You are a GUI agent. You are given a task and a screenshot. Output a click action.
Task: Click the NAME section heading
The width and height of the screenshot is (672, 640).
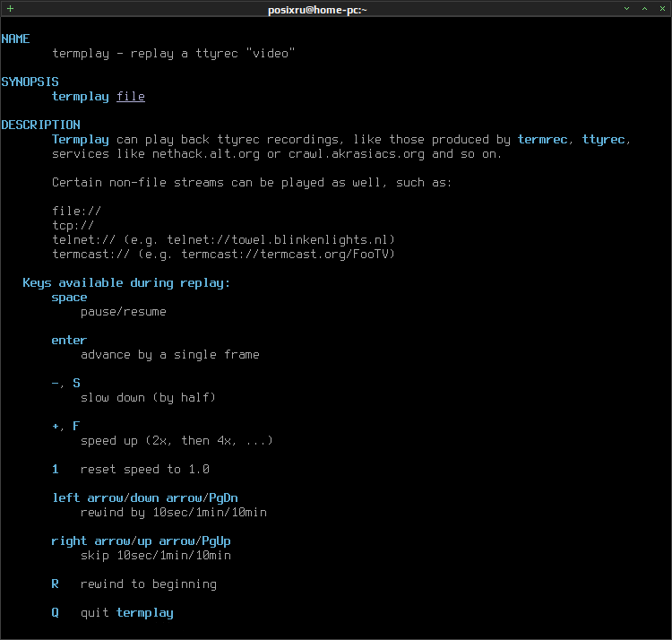coord(15,39)
